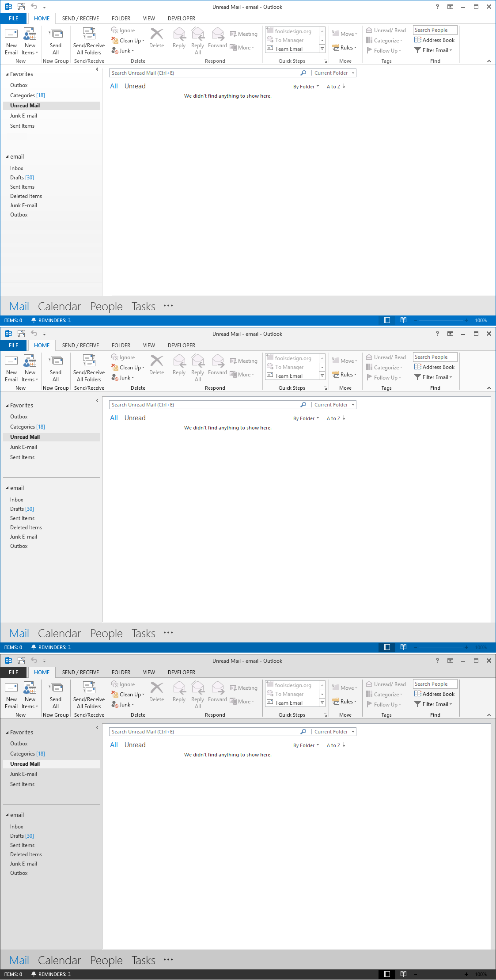Click Undo icon in bottom window quick access toolbar
This screenshot has height=980, width=496.
pos(34,660)
